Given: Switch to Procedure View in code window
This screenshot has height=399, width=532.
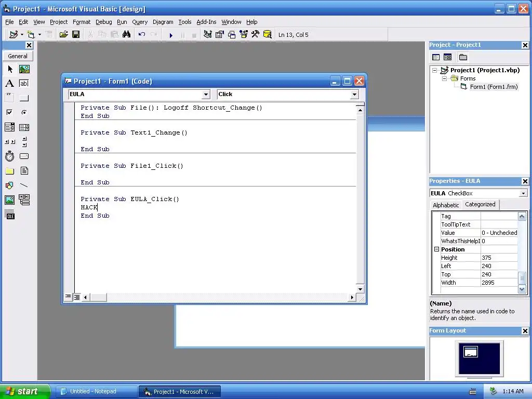Looking at the screenshot, I should (68, 297).
